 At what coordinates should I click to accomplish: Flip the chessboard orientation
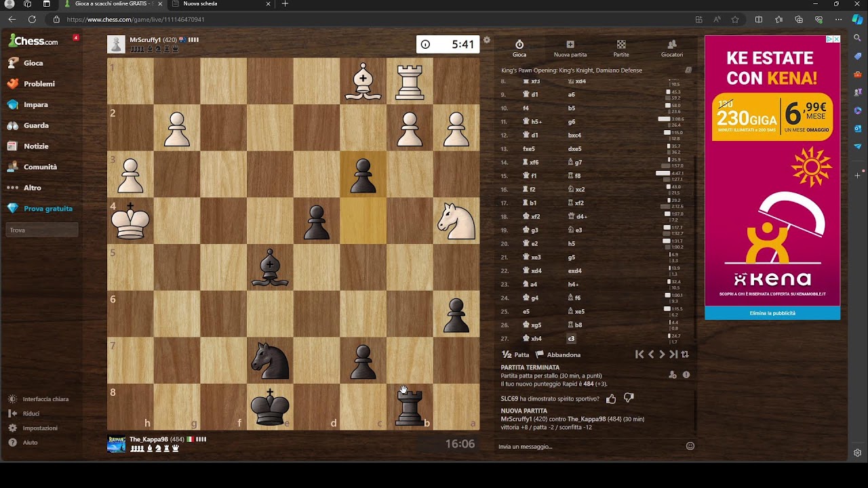(x=685, y=354)
